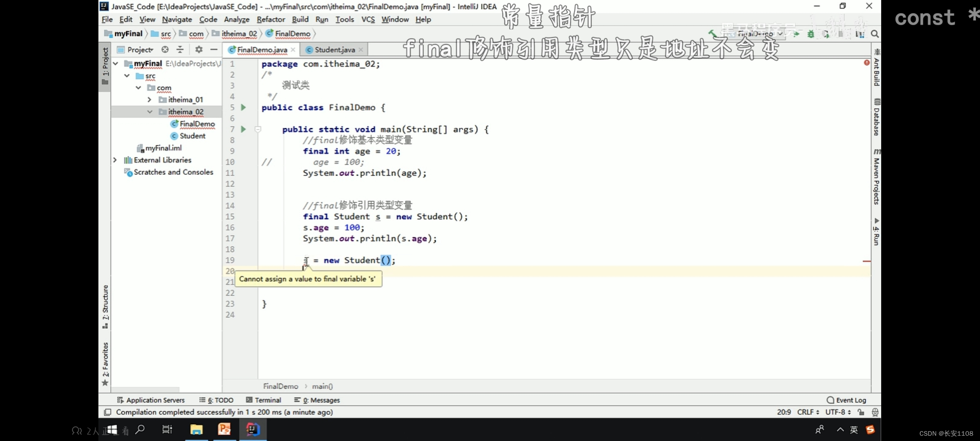Click the Hector inspector icon in status bar
The image size is (980, 441).
click(x=875, y=412)
